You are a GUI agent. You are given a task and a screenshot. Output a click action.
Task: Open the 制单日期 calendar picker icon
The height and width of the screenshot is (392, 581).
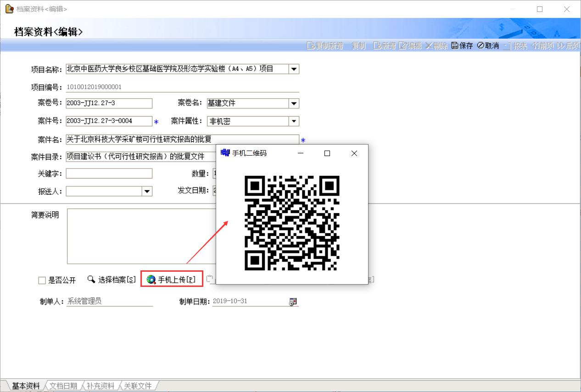[x=292, y=302]
